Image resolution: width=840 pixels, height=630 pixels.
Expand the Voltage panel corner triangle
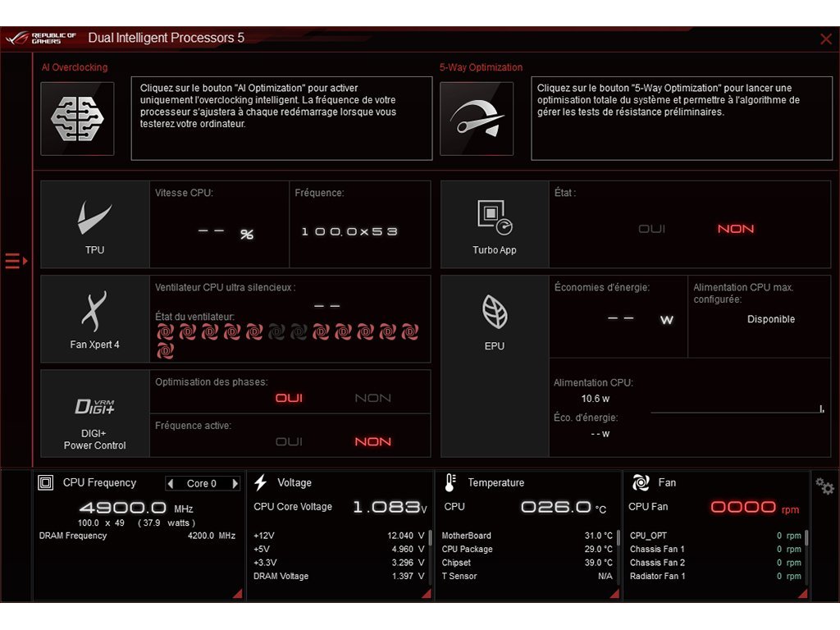[x=424, y=593]
